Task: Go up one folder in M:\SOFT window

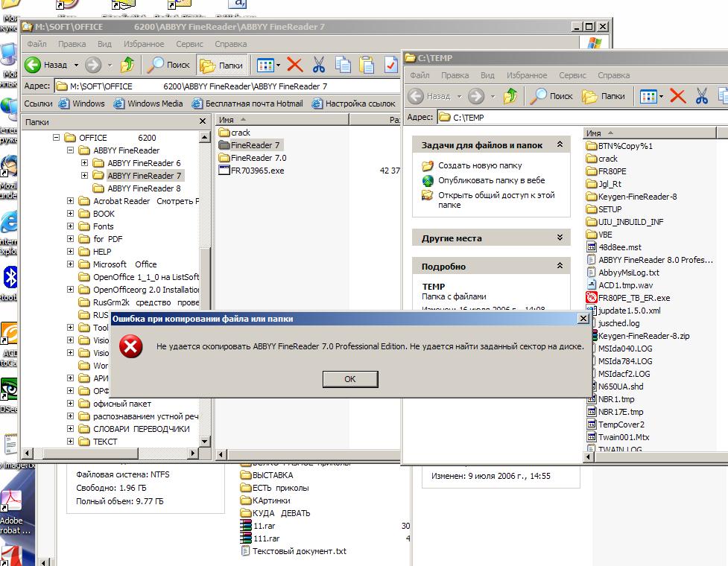Action: click(x=127, y=65)
